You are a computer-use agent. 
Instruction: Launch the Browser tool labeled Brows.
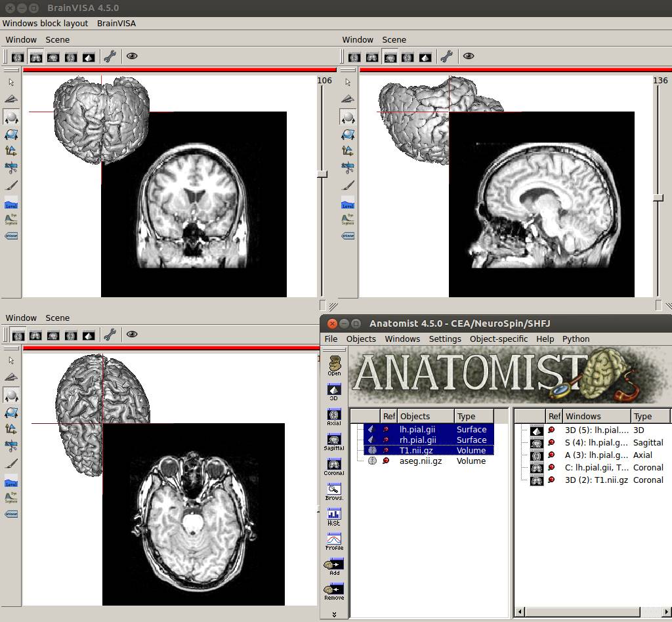point(334,490)
